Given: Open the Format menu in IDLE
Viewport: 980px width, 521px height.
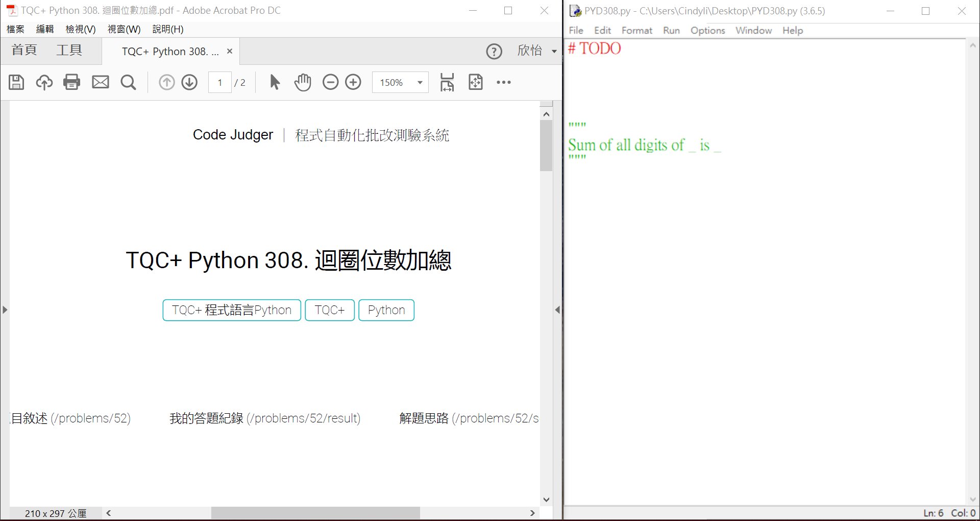Looking at the screenshot, I should (636, 31).
